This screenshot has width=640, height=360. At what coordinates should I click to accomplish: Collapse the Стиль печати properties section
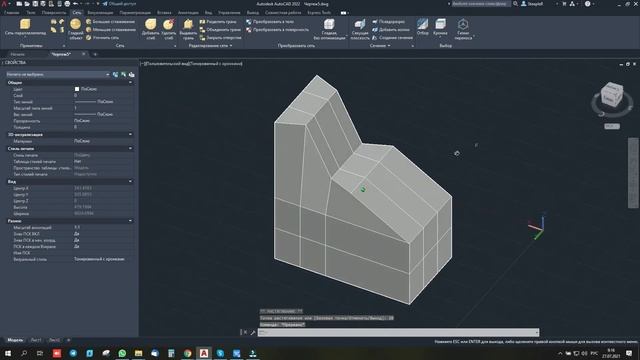click(131, 149)
